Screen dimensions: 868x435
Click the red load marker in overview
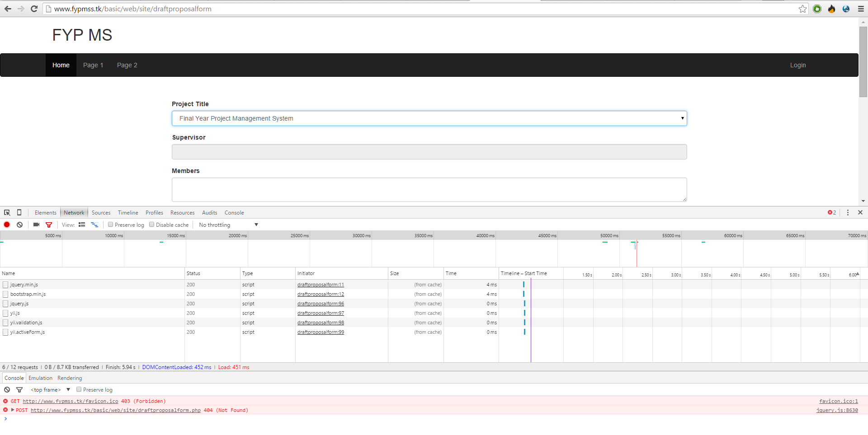coord(637,253)
